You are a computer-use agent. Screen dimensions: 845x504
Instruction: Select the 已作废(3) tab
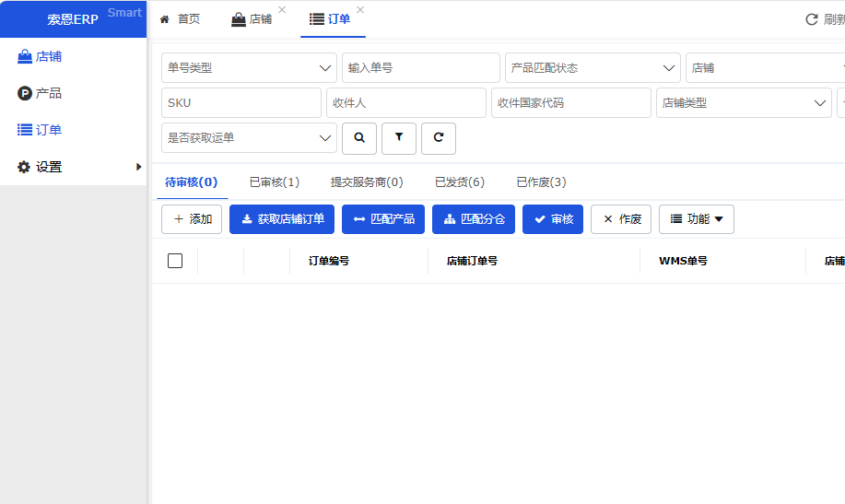[541, 182]
